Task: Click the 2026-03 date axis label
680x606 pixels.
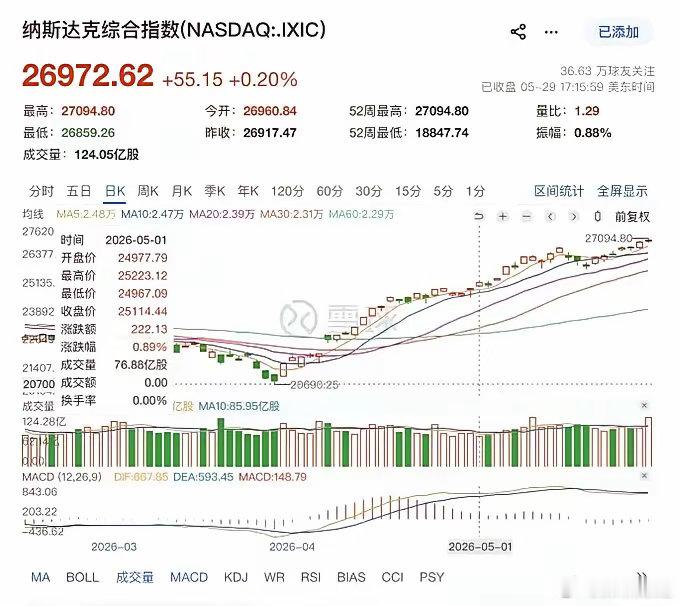Action: coord(114,547)
